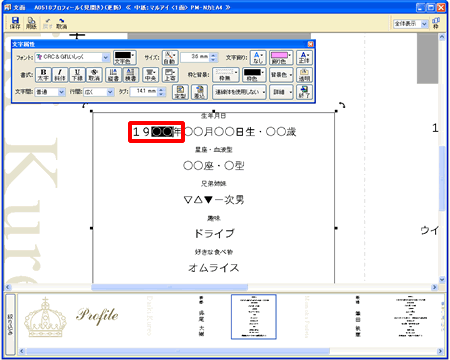Viewport: 450px width, 360px height.
Task: Open the font name dropdown
Action: click(106, 57)
